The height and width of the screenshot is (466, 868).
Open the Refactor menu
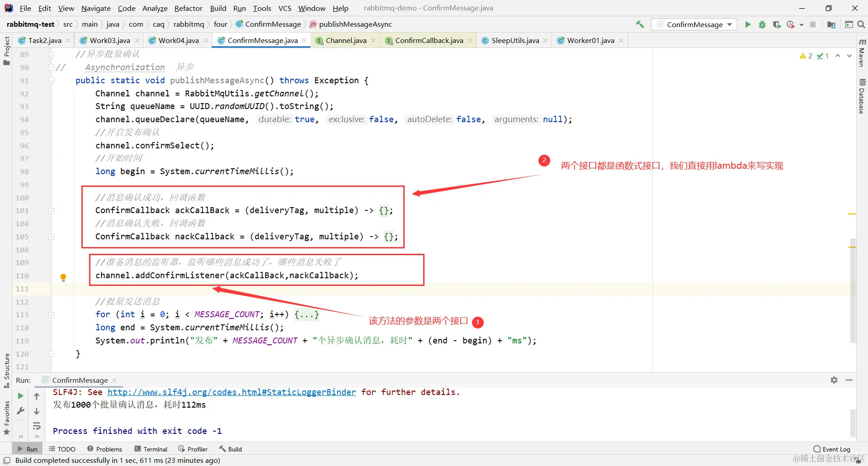coord(189,8)
